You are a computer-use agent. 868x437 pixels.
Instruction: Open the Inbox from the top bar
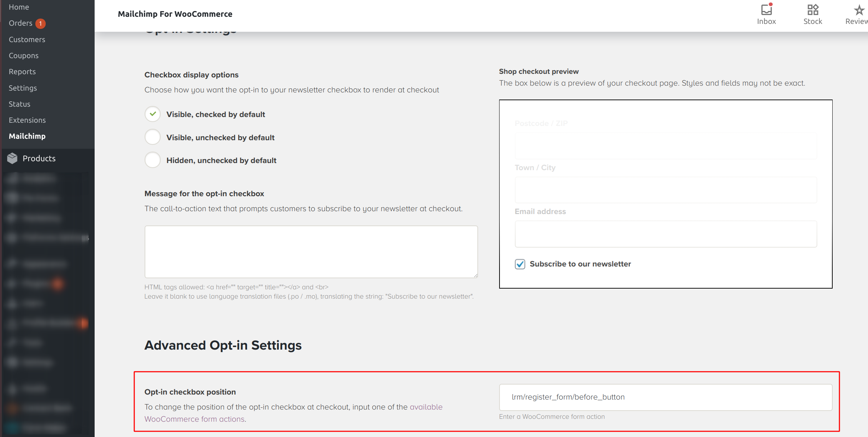coord(767,14)
